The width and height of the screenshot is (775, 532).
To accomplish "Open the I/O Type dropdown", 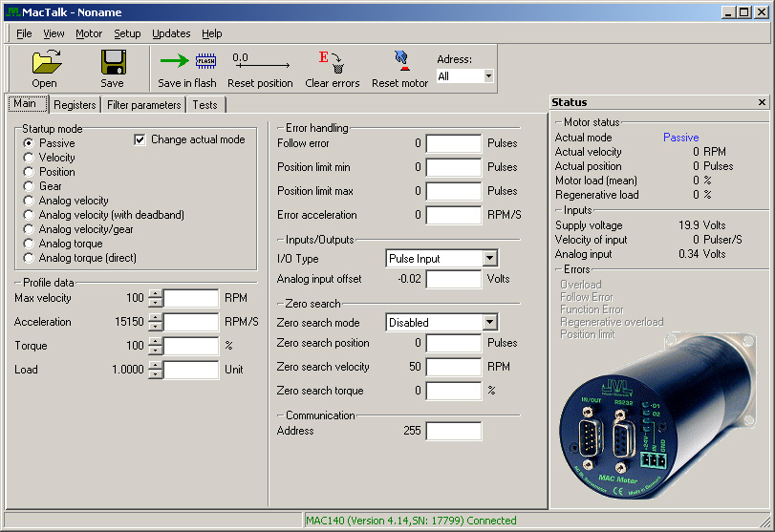I will [490, 258].
